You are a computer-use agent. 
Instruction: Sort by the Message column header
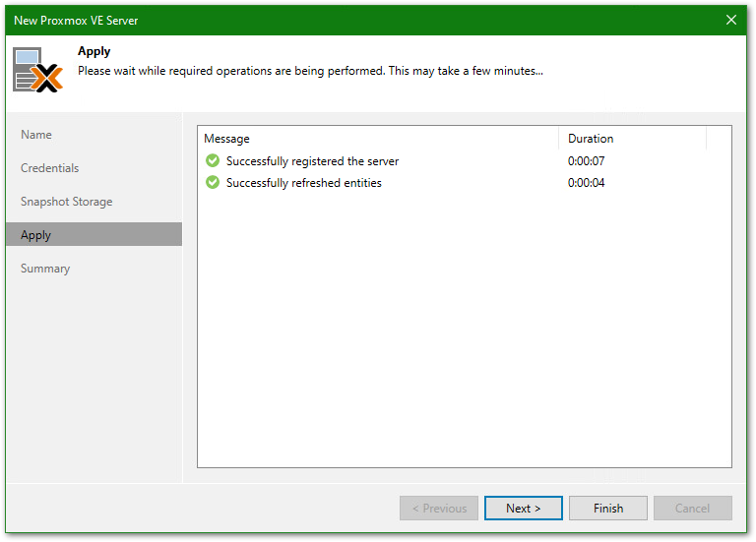pyautogui.click(x=227, y=139)
